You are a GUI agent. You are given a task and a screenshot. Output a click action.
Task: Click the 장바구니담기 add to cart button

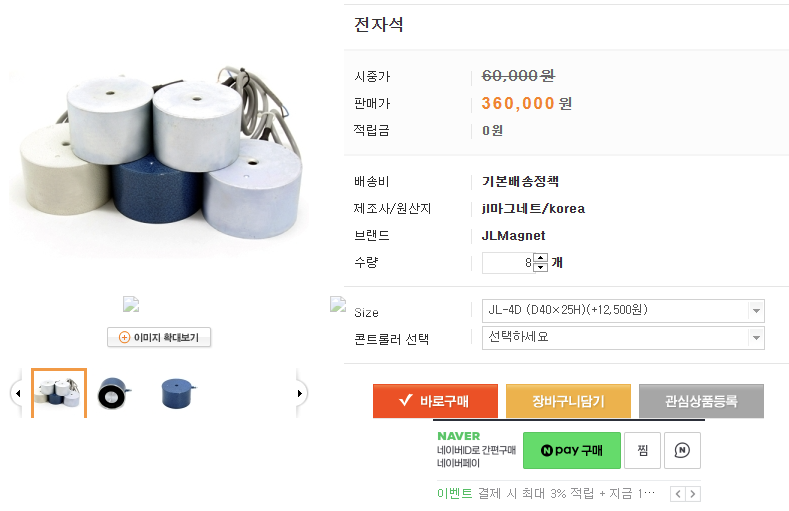coord(567,401)
